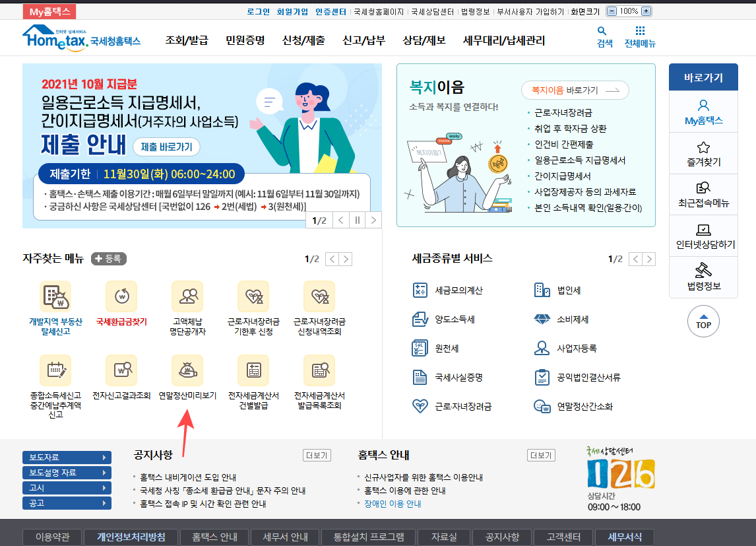The height and width of the screenshot is (546, 756).
Task: Pause the banner slideshow
Action: 358,221
